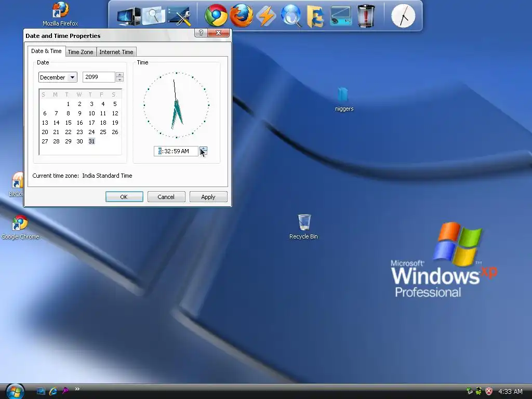Click the purple quick launch icon
This screenshot has width=532, height=399.
[x=65, y=391]
